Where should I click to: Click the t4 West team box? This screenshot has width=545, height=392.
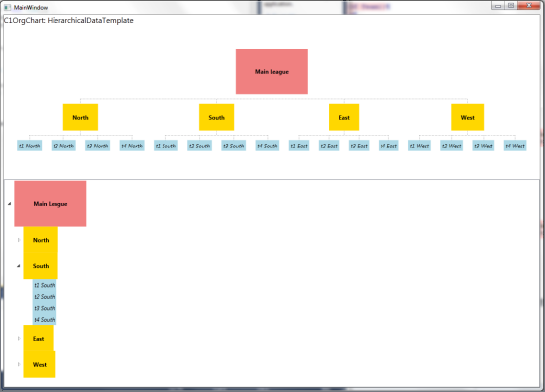pyautogui.click(x=515, y=146)
